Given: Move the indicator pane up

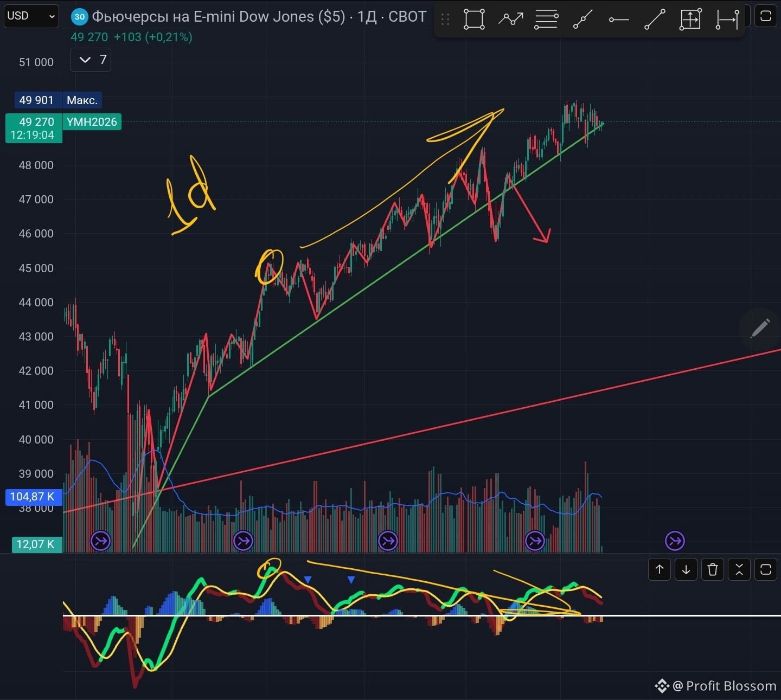Looking at the screenshot, I should pos(660,569).
